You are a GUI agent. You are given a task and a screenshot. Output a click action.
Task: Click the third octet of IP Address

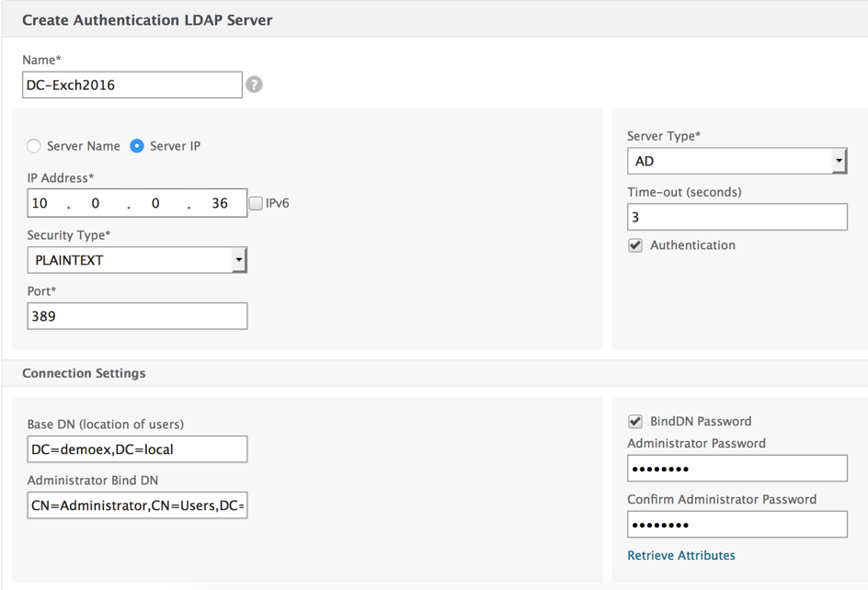(155, 203)
